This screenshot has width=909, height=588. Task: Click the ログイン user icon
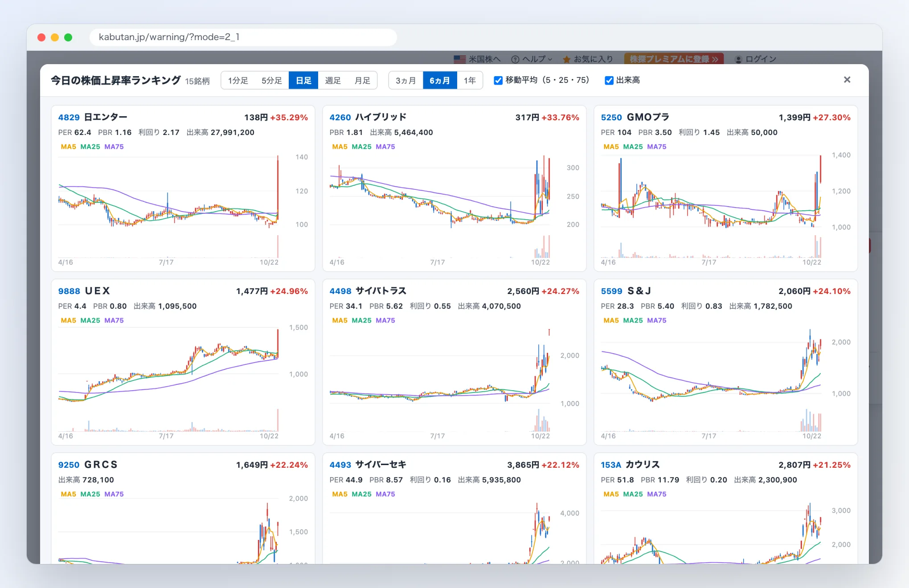[738, 59]
